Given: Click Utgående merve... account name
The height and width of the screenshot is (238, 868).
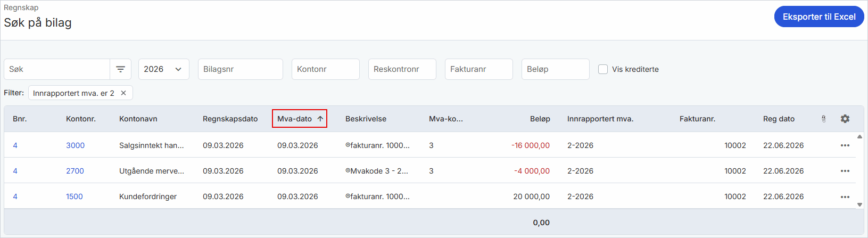Looking at the screenshot, I should (152, 171).
